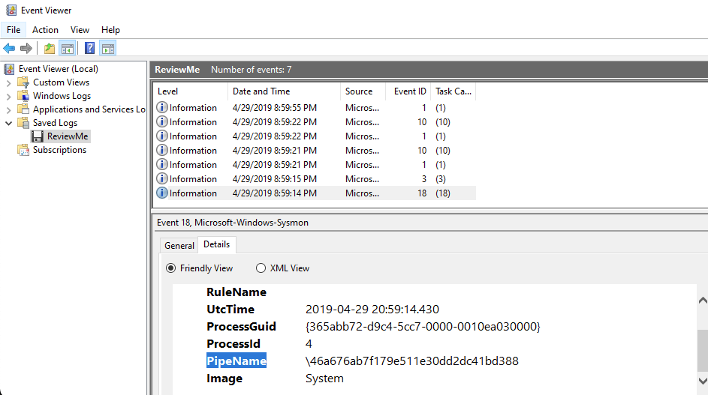This screenshot has width=708, height=396.
Task: Click the Up one level folder icon
Action: pos(49,48)
